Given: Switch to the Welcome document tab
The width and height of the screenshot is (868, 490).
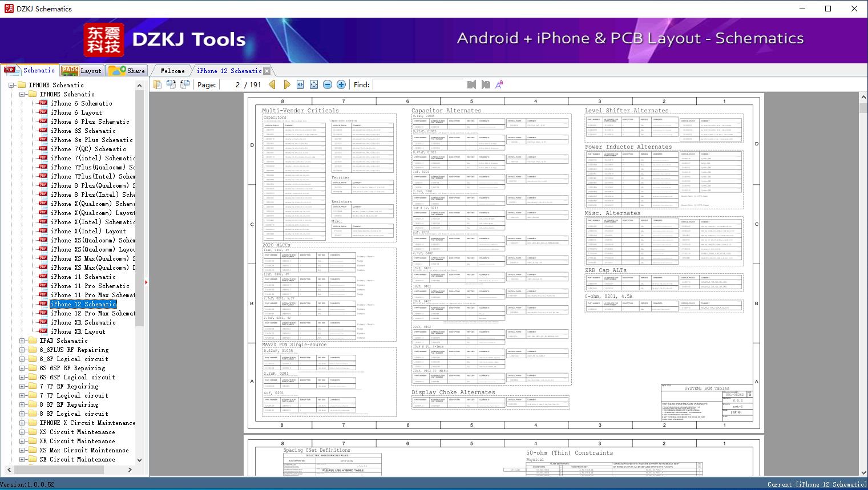Looking at the screenshot, I should pos(172,71).
